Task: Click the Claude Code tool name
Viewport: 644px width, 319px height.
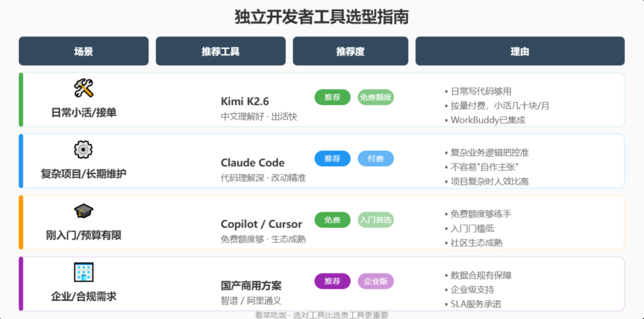Action: 253,163
